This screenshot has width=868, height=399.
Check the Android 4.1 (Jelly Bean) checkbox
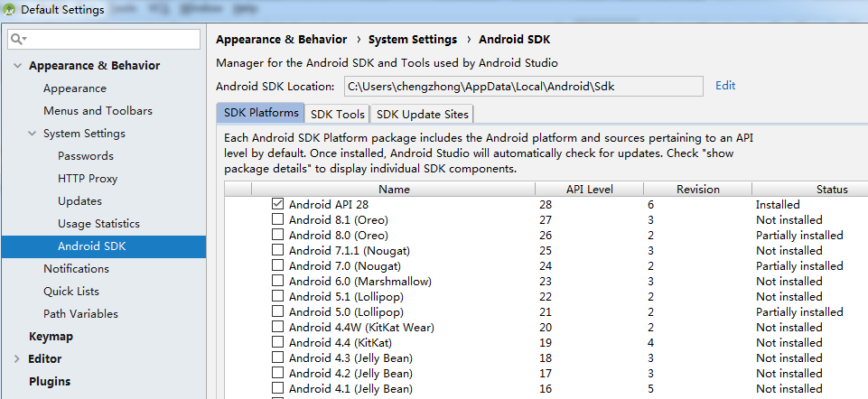point(278,388)
